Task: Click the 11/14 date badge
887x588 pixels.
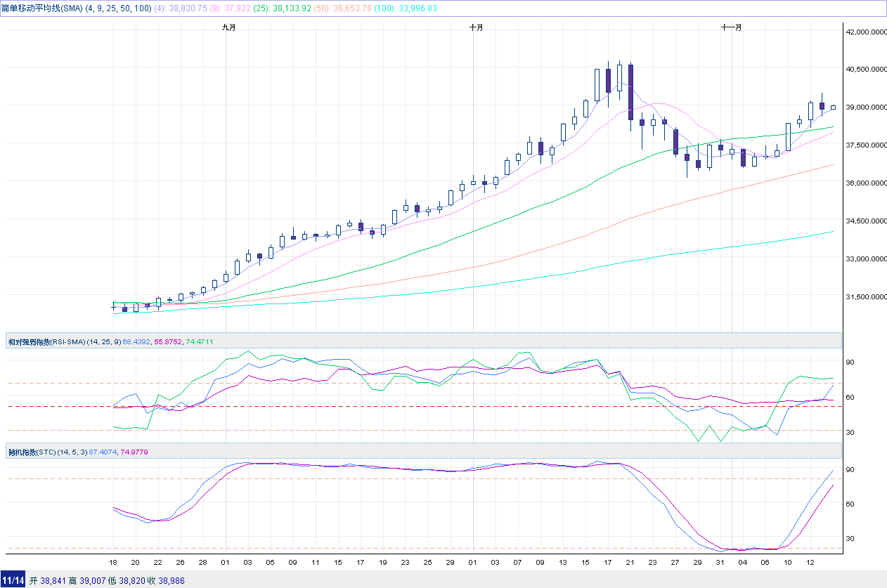Action: pos(13,580)
